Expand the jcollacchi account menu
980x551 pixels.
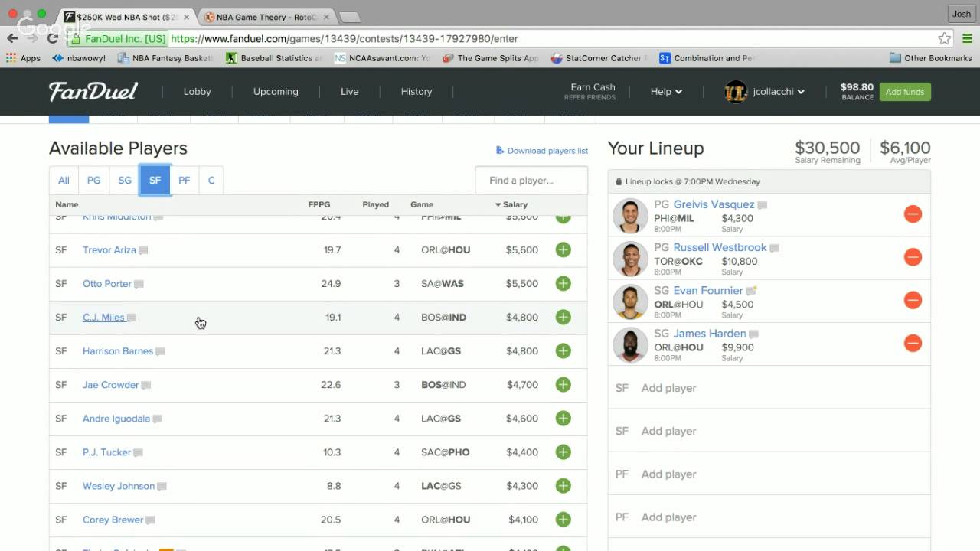pos(779,91)
